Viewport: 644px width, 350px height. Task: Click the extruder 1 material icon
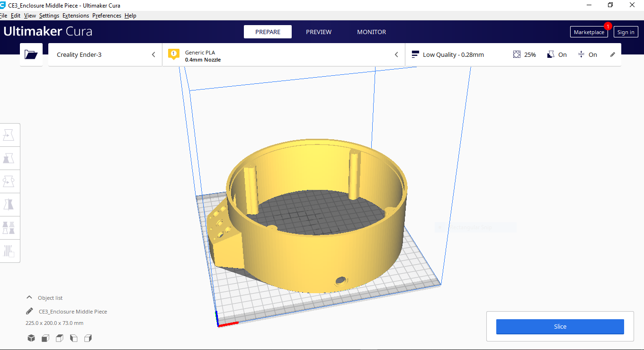174,54
